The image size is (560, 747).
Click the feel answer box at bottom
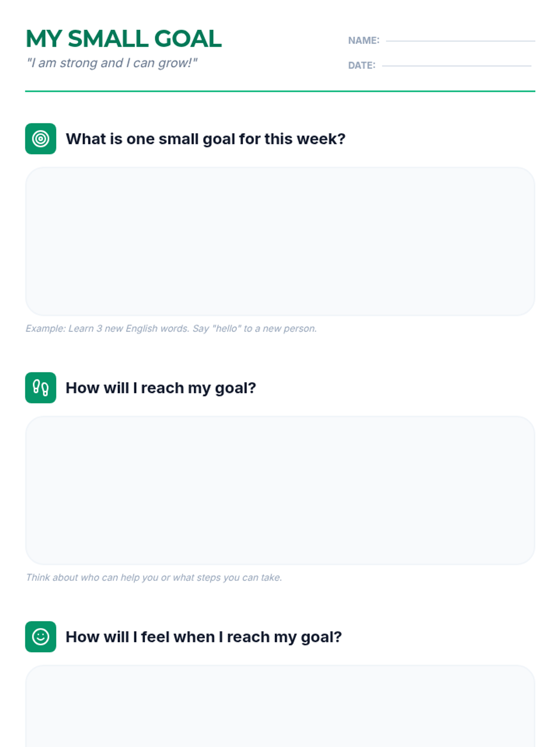coord(280,706)
